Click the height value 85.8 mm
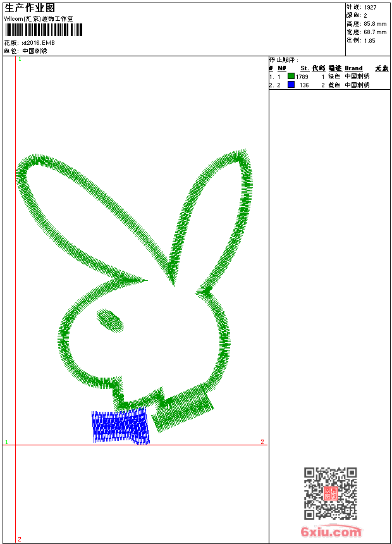Viewport: 392px width, 544px height. [x=375, y=24]
